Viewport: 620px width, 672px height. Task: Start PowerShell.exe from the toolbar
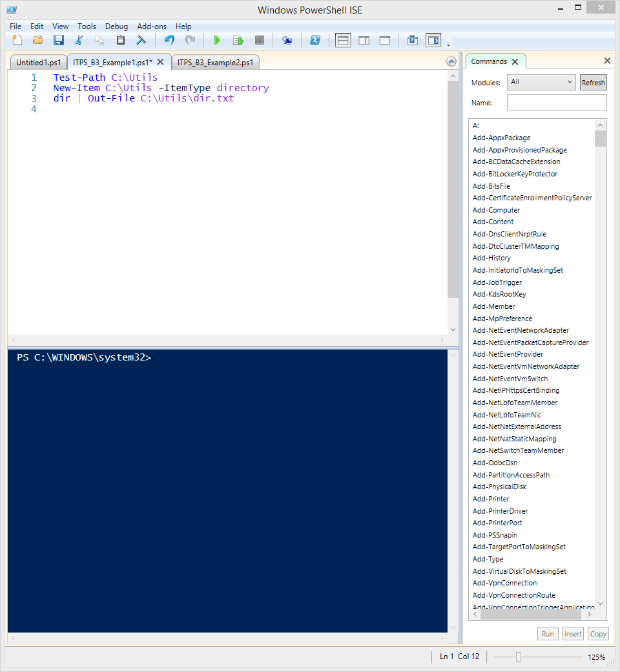(315, 40)
